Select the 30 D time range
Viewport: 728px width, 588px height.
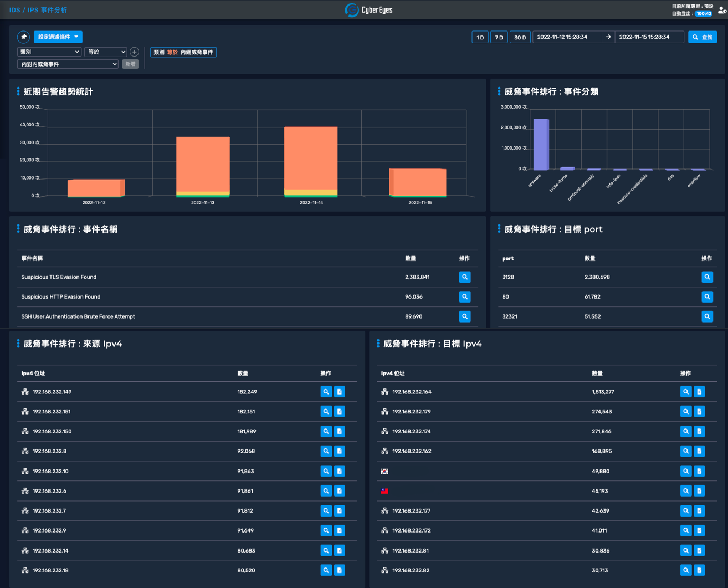520,37
